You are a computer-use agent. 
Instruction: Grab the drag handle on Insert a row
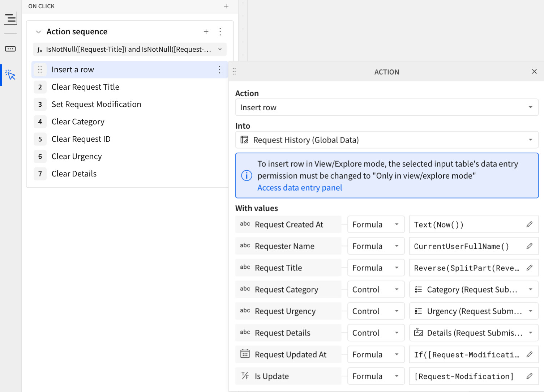click(40, 69)
